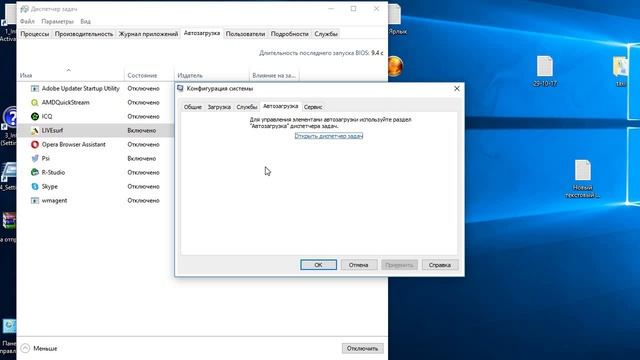Open the 'Общие' tab in System Configuration
Screen dimensions: 640x360
click(193, 107)
